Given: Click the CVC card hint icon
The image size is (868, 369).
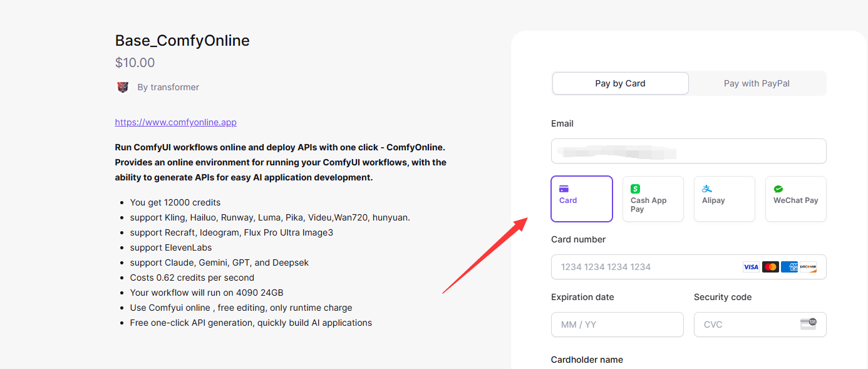Looking at the screenshot, I should point(809,324).
